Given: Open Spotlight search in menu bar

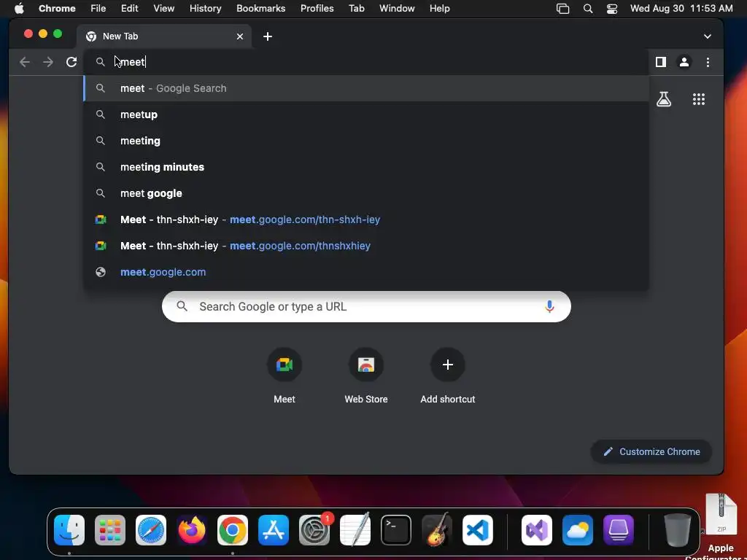Looking at the screenshot, I should [x=588, y=9].
